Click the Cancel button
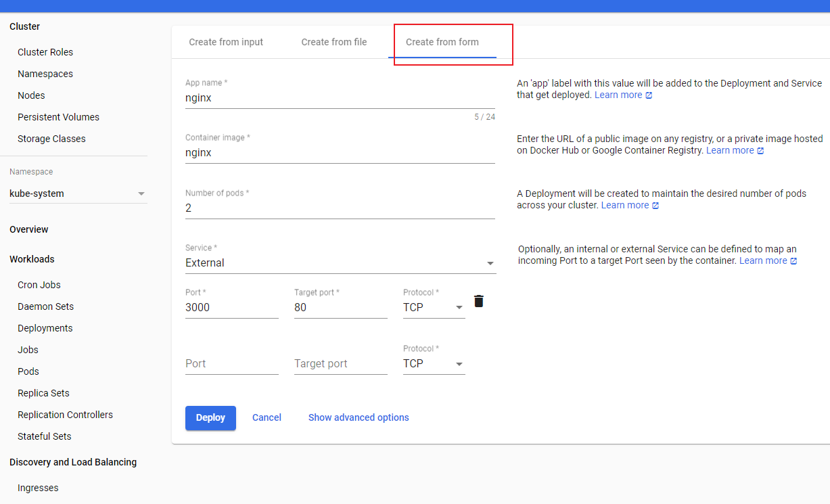The height and width of the screenshot is (504, 830). (x=267, y=417)
